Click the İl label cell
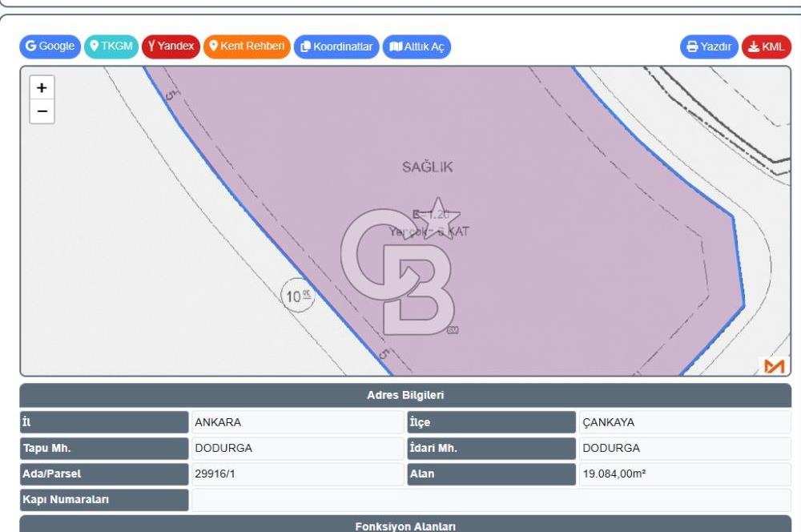Image resolution: width=801 pixels, height=532 pixels. [104, 422]
